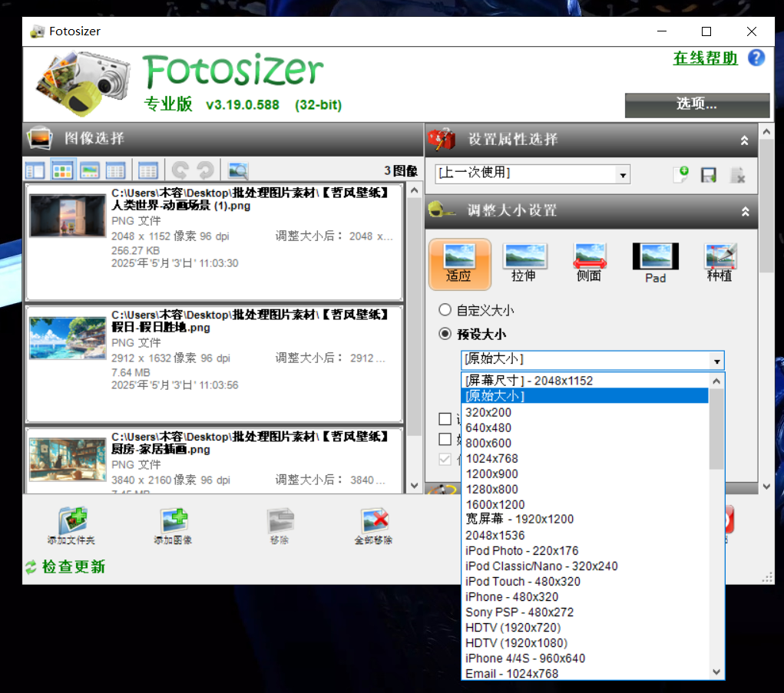Open the 选项... options button
The height and width of the screenshot is (693, 784).
[x=697, y=104]
